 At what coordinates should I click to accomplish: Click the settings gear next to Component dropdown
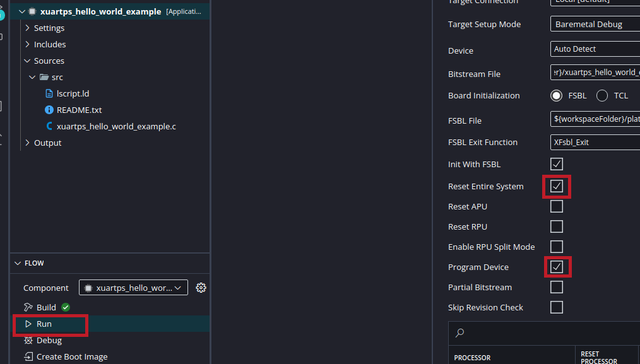201,288
